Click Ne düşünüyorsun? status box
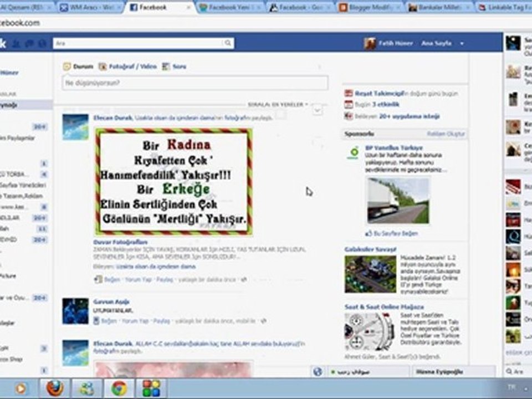 [x=195, y=83]
